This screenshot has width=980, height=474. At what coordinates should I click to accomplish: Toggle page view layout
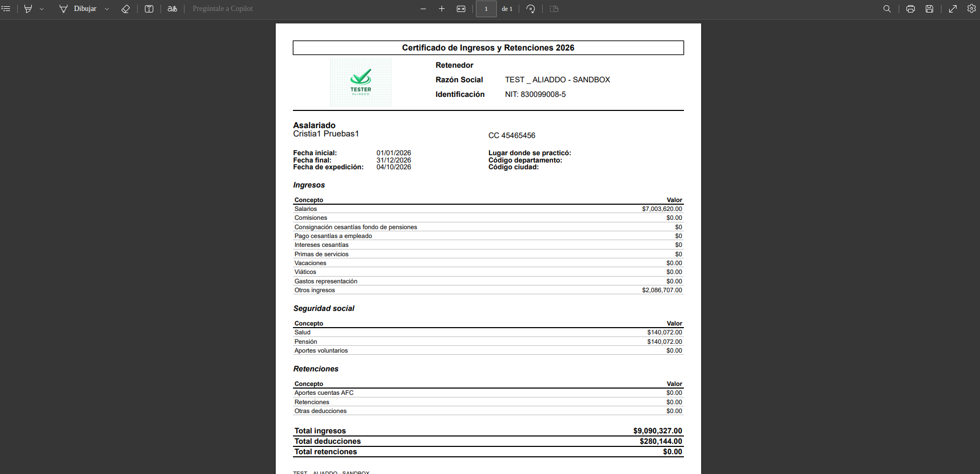click(x=554, y=9)
